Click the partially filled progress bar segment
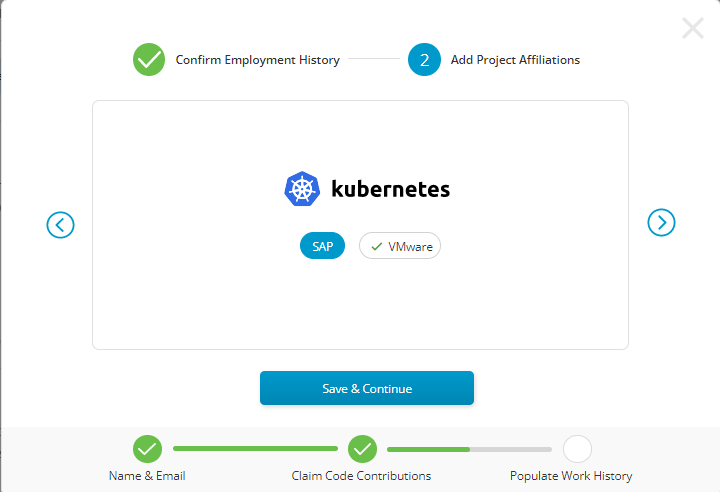 click(469, 449)
